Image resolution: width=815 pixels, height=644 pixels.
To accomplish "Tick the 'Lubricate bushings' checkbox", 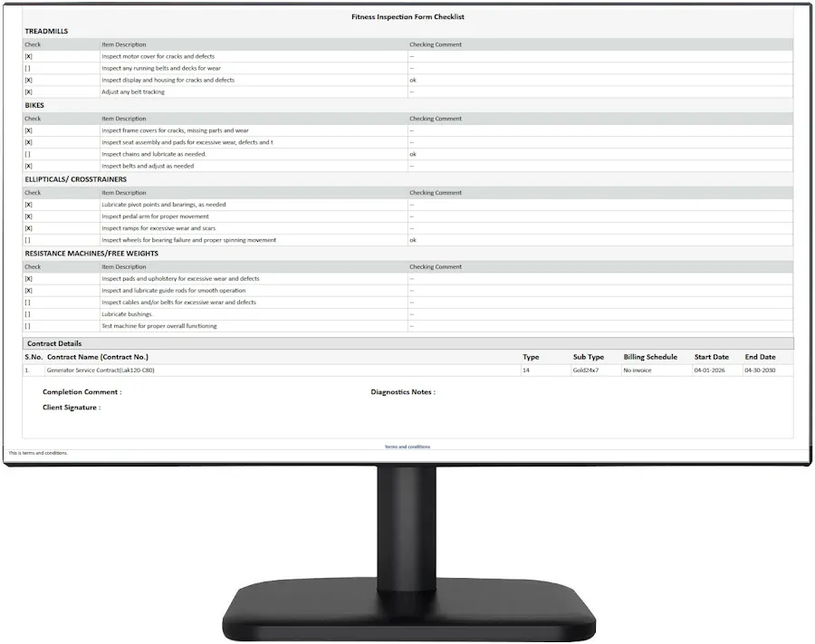I will pos(28,314).
